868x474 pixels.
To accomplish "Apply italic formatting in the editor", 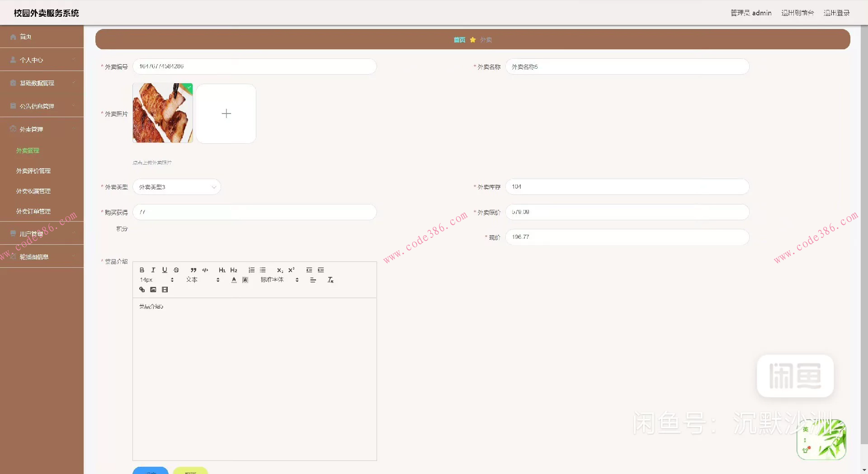I will (153, 270).
